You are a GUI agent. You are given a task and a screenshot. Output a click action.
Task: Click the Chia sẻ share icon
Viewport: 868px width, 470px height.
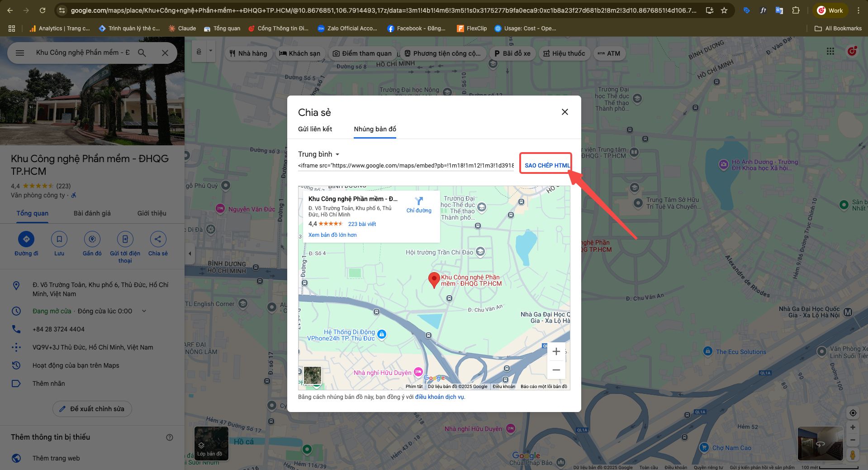pos(158,239)
